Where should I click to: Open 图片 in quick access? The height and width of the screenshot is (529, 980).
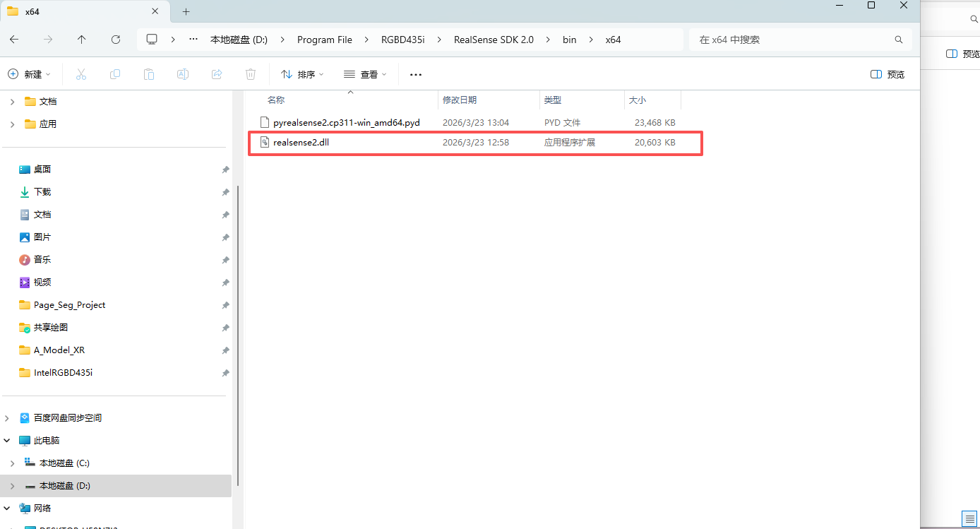coord(42,237)
